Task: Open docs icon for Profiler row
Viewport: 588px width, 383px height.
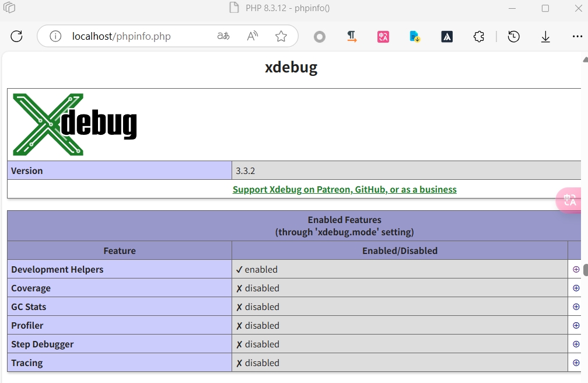Action: tap(576, 325)
